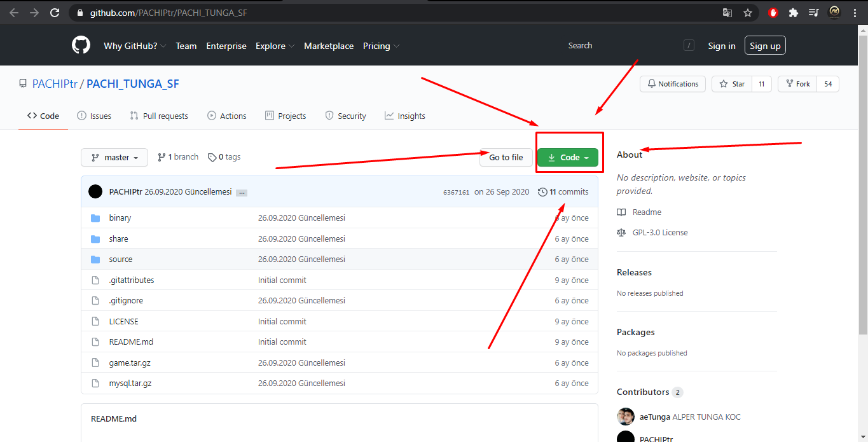Go back with browser back arrow
The height and width of the screenshot is (442, 868).
point(14,12)
